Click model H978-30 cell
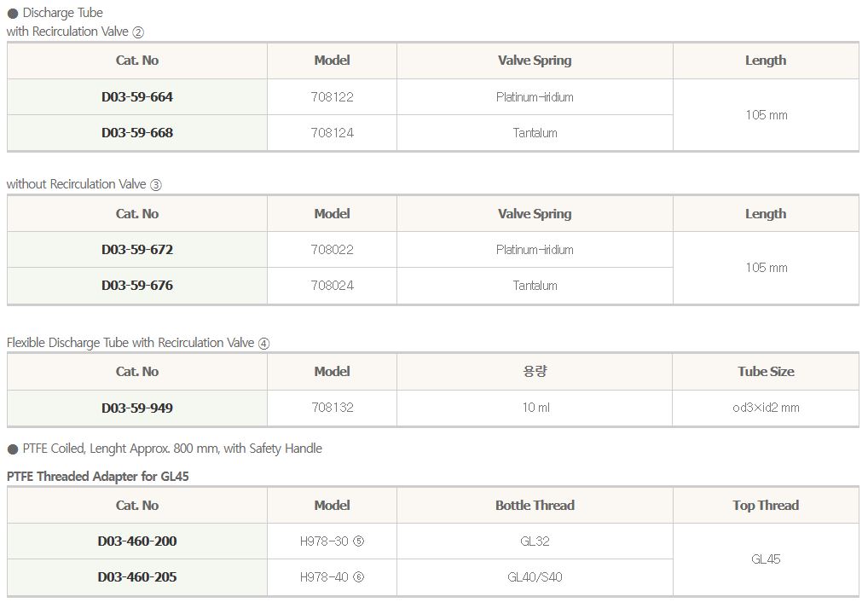 point(332,541)
